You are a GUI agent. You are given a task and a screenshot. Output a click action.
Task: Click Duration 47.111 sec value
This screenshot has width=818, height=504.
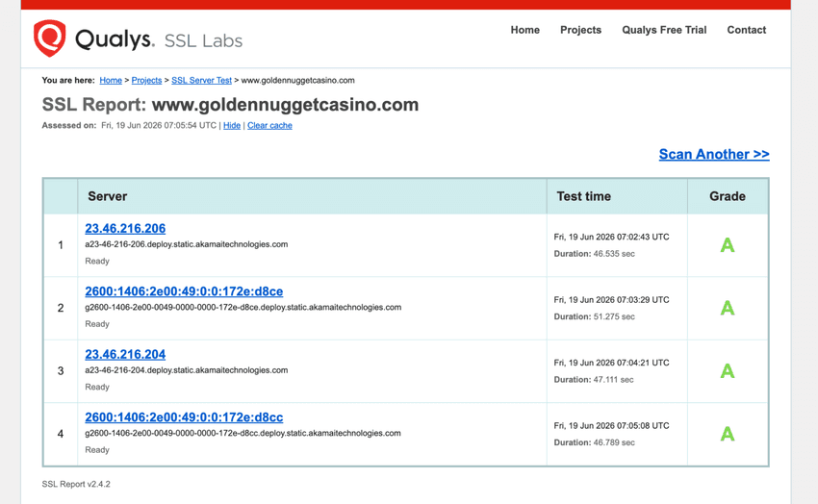pyautogui.click(x=614, y=380)
